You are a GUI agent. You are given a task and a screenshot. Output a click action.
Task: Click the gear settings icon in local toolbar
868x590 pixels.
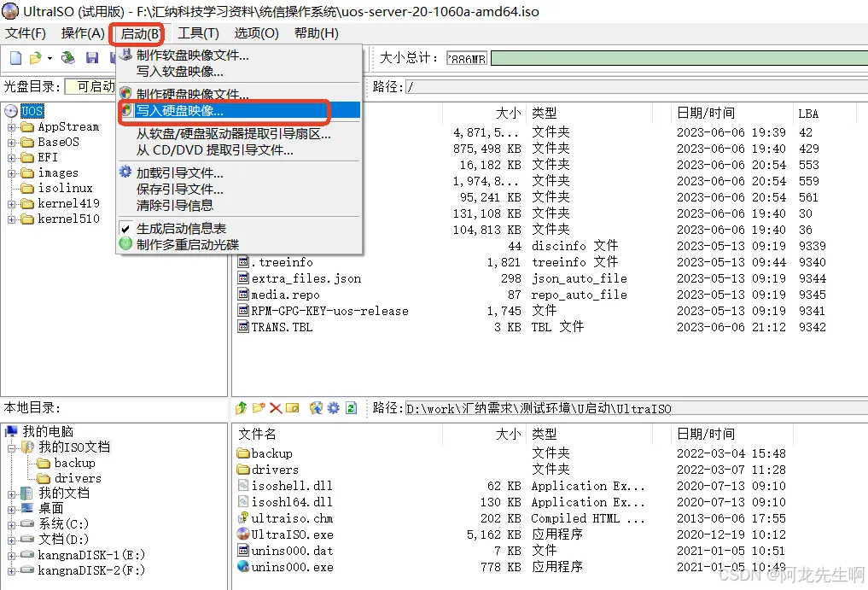[334, 408]
